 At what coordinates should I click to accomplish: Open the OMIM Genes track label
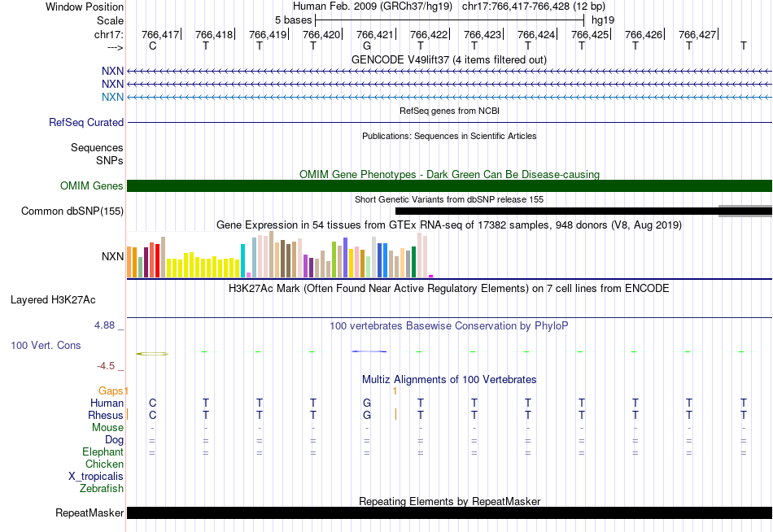(92, 186)
